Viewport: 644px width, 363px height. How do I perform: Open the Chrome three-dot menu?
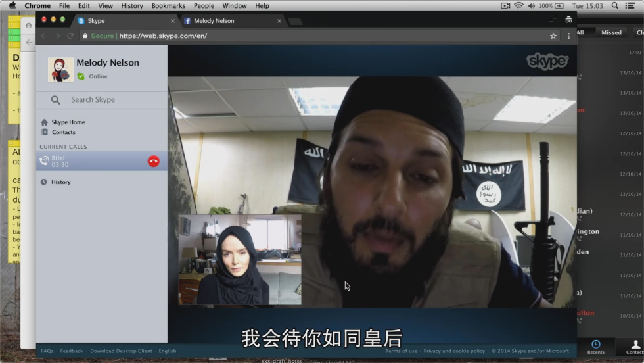[569, 36]
